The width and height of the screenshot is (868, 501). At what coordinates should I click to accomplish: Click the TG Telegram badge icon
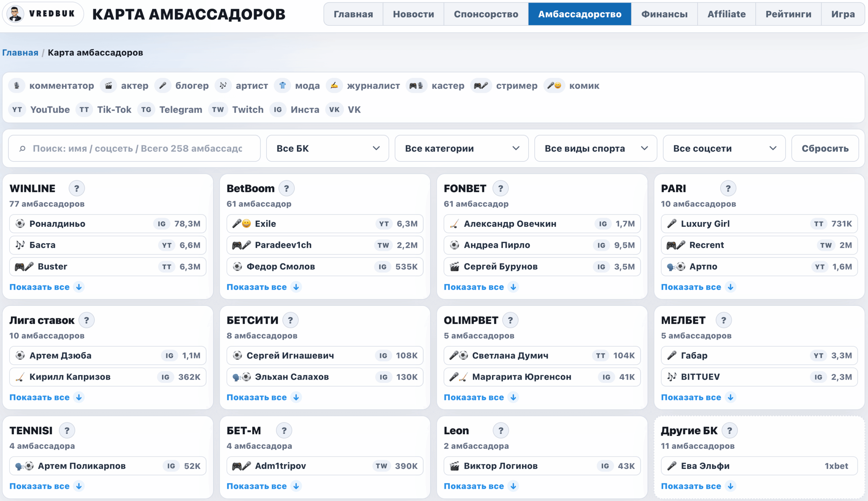pos(146,110)
